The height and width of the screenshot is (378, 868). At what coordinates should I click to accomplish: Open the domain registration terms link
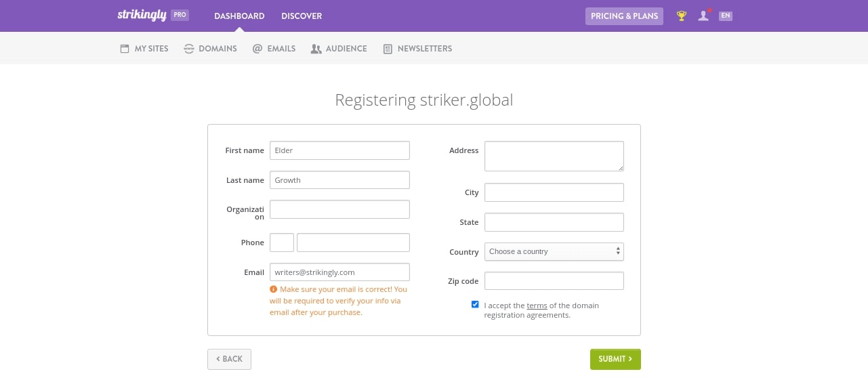537,306
